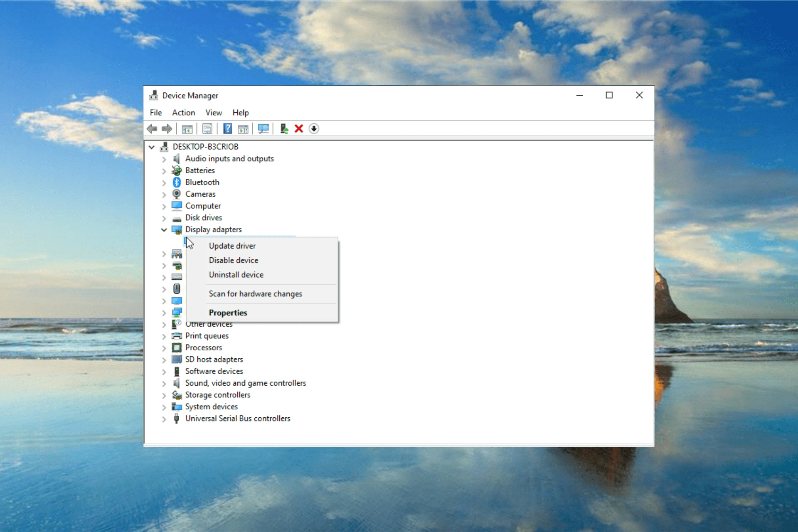Click the Storage controllers icon
798x532 pixels.
click(x=177, y=395)
